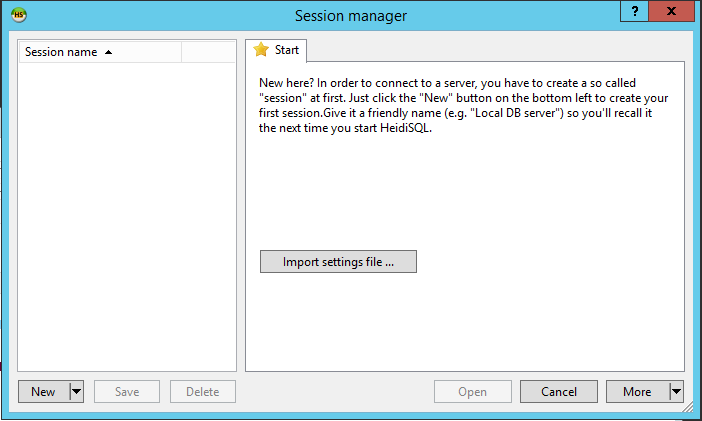The width and height of the screenshot is (702, 421).
Task: Click the resize grip in the window corner
Action: tap(688, 407)
